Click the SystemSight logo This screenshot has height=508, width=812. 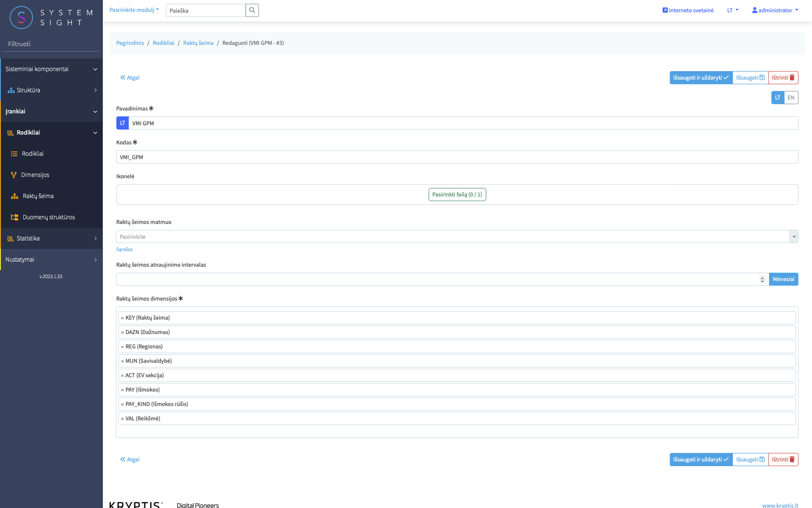pos(51,17)
